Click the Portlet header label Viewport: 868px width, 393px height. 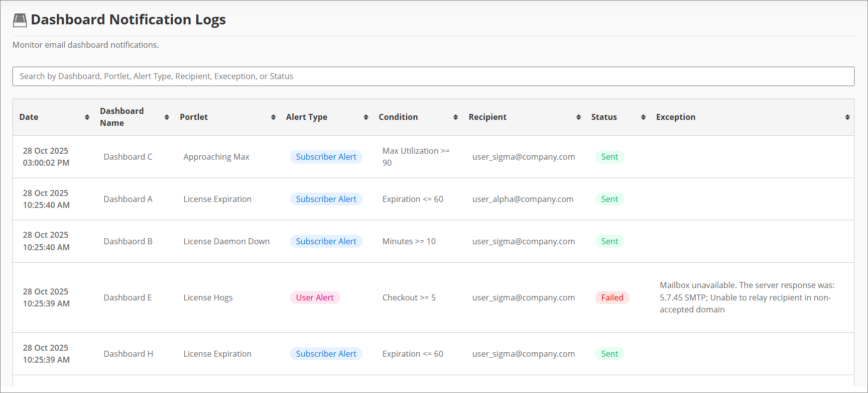pyautogui.click(x=194, y=117)
